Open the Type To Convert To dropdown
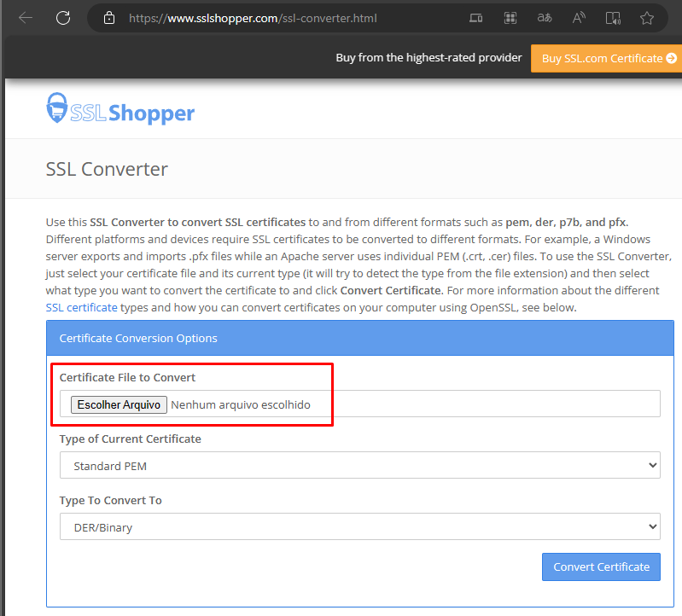 click(x=359, y=526)
